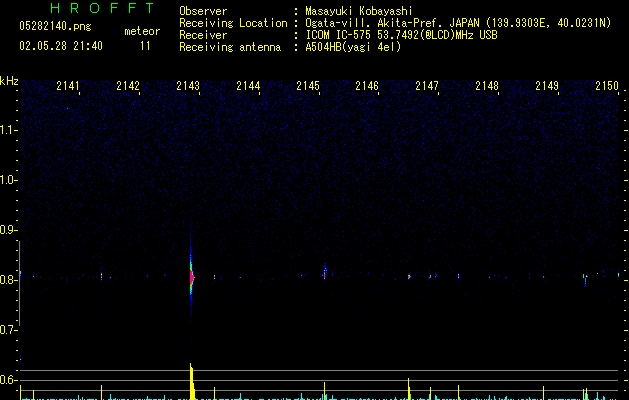Image resolution: width=629 pixels, height=400 pixels.
Task: Click the 2146 time marker
Action: click(x=367, y=85)
